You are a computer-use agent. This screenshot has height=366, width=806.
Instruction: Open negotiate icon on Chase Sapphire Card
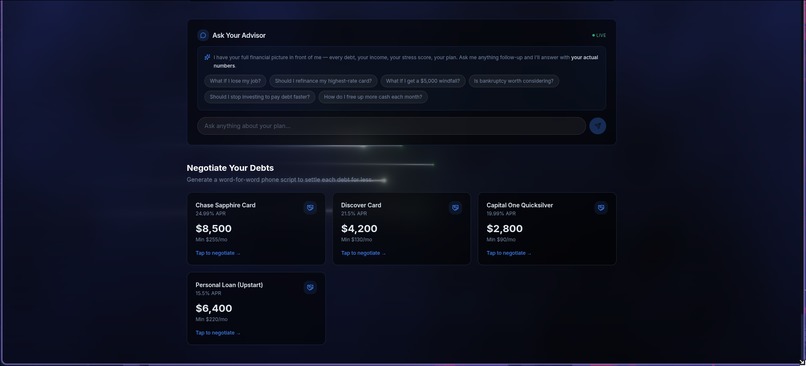309,208
